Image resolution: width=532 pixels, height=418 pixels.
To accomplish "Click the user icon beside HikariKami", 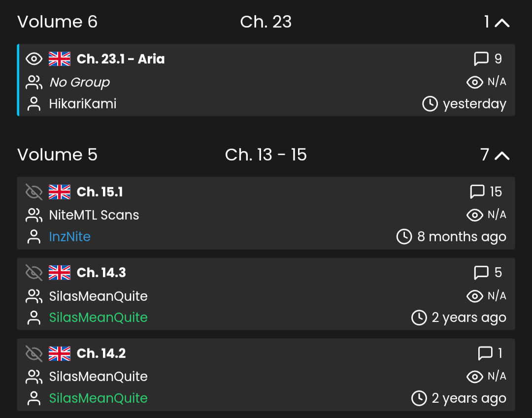I will click(x=34, y=104).
